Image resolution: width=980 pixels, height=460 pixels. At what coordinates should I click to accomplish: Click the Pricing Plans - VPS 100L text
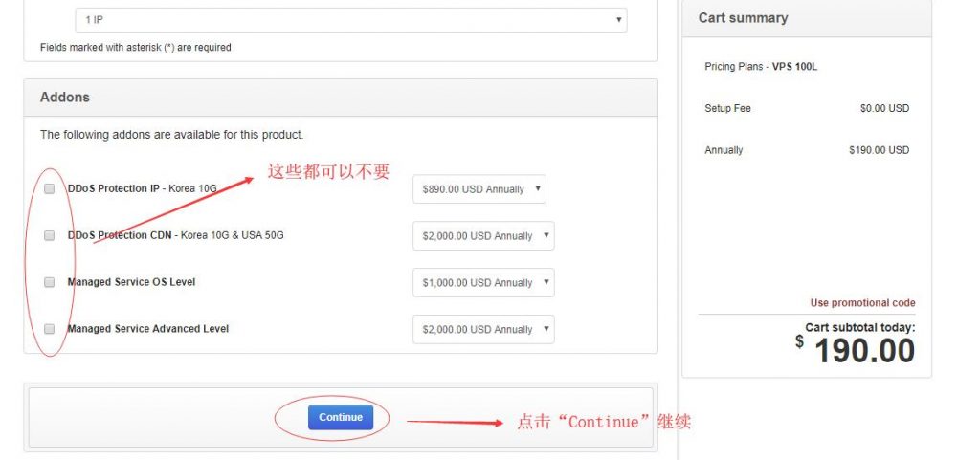pos(761,67)
